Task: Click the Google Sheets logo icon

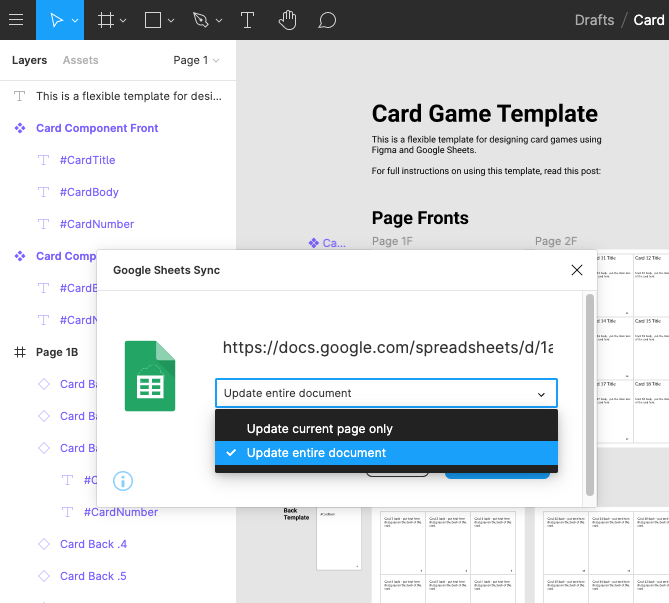Action: pyautogui.click(x=150, y=376)
